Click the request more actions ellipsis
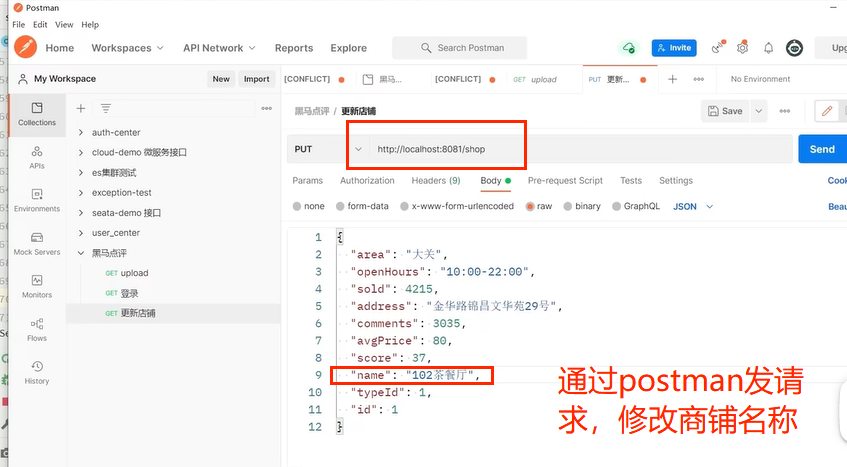 tap(785, 111)
